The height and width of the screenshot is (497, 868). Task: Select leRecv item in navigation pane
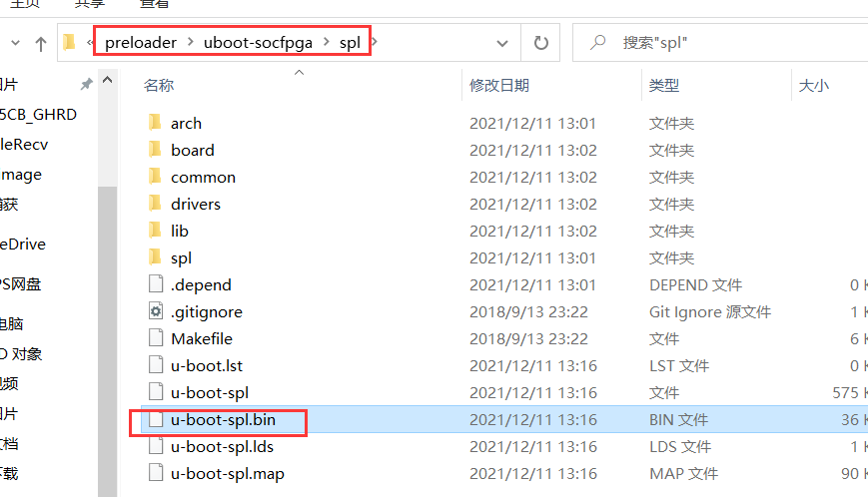pos(24,145)
